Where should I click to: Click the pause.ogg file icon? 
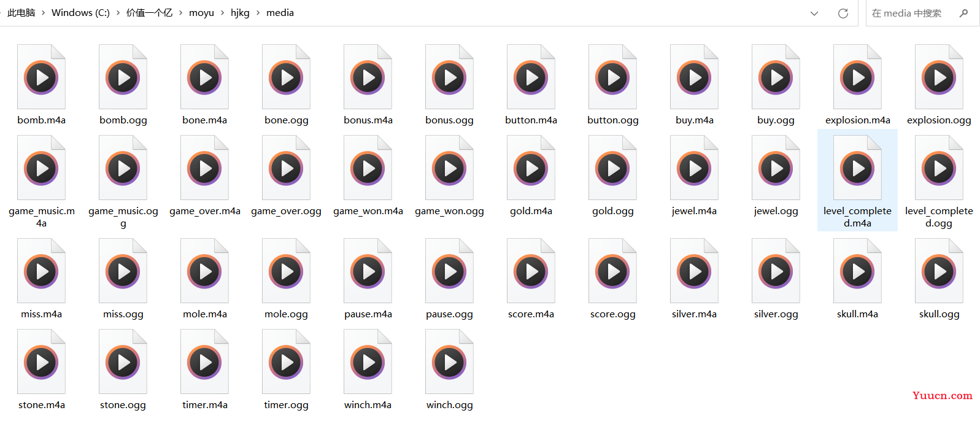pyautogui.click(x=449, y=271)
